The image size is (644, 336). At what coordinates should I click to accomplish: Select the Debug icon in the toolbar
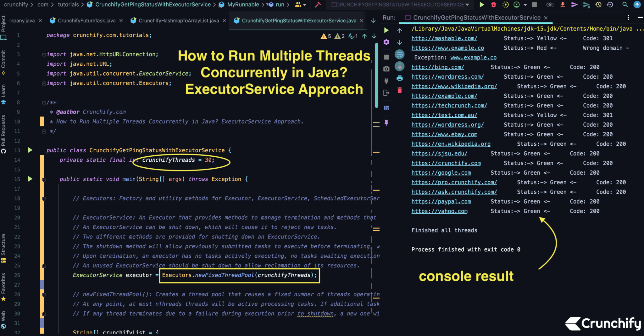click(494, 5)
